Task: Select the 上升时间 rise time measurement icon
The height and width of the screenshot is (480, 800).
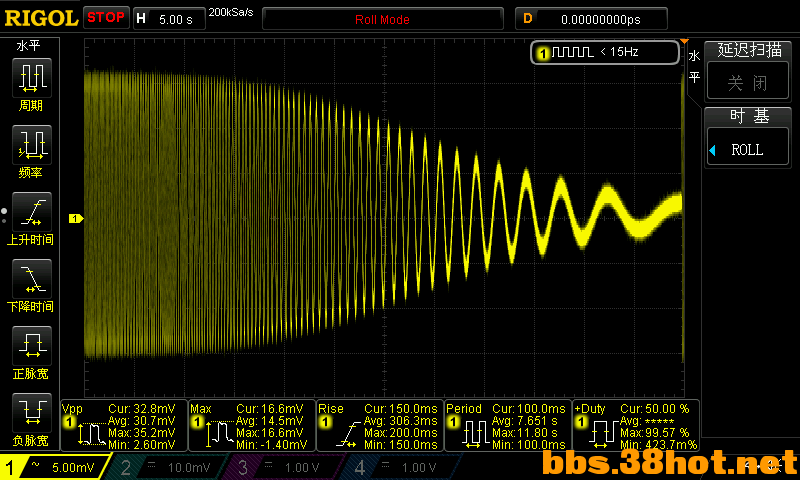Action: (x=32, y=212)
